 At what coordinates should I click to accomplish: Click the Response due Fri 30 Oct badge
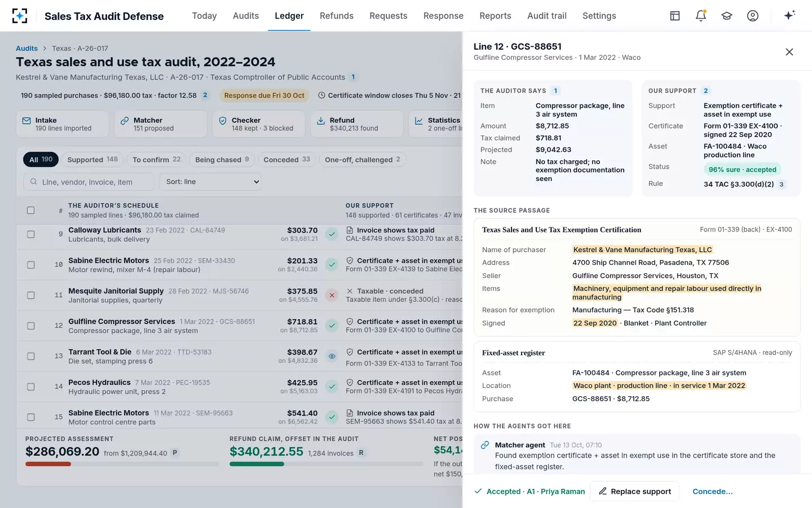264,95
